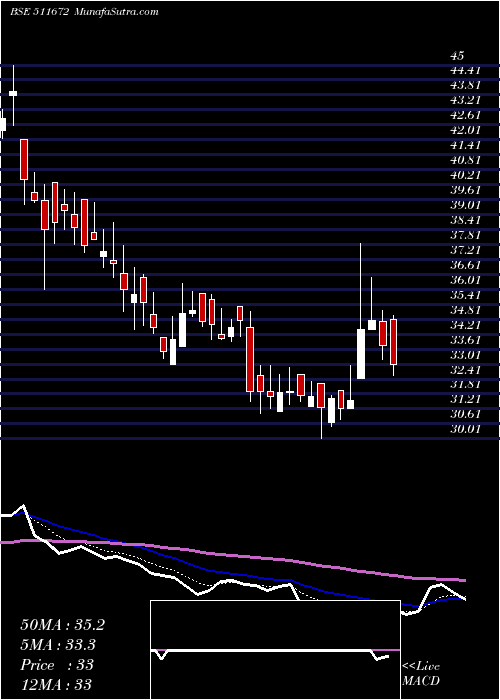This screenshot has width=500, height=700.
Task: Click the 40.81 price axis label
Action: pyautogui.click(x=465, y=160)
